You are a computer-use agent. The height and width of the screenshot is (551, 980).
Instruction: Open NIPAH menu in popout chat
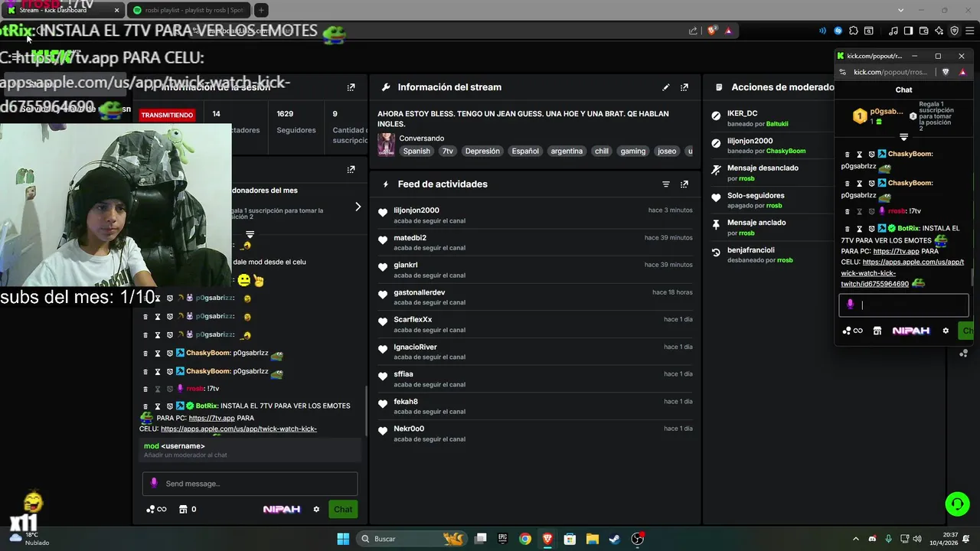tap(911, 331)
